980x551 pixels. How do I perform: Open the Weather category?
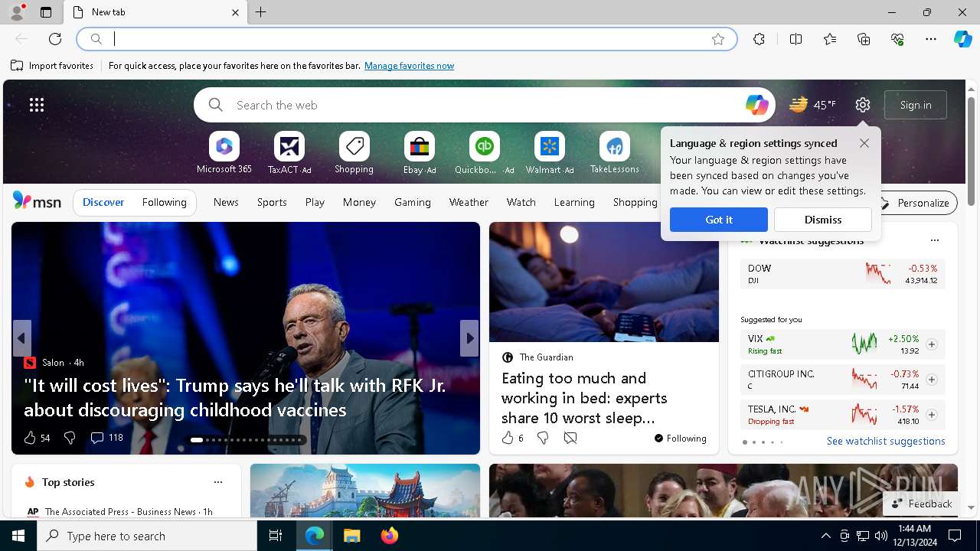click(x=469, y=202)
